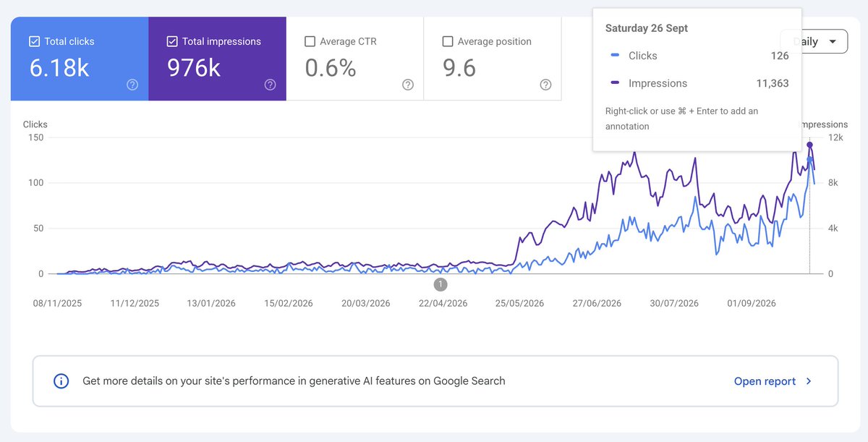This screenshot has height=442, width=868.
Task: Open the Daily granularity dropdown
Action: tap(814, 41)
